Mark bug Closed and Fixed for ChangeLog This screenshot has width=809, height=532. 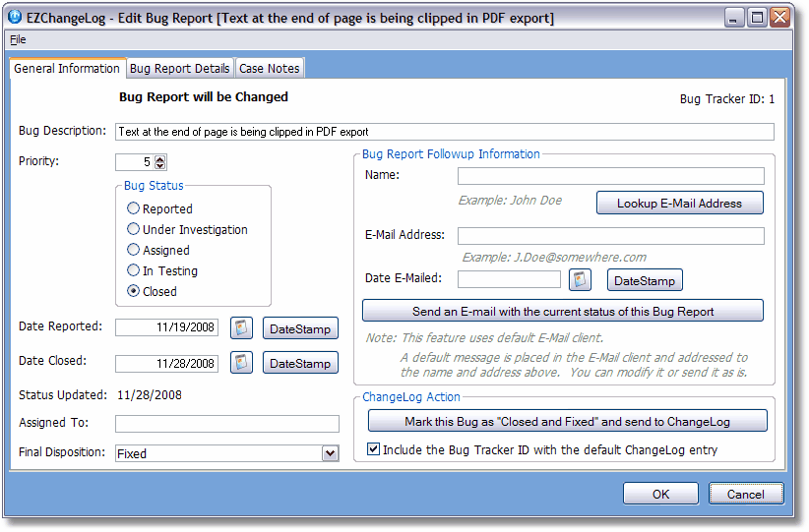[x=566, y=421]
